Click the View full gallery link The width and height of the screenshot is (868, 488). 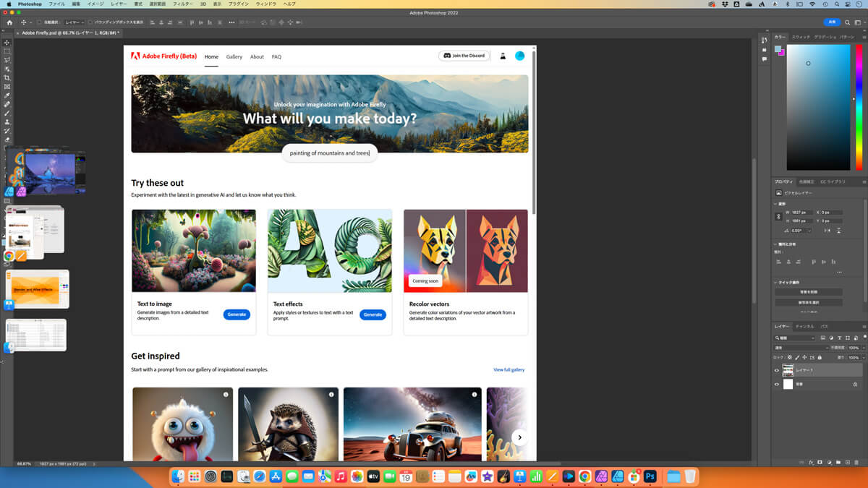509,369
